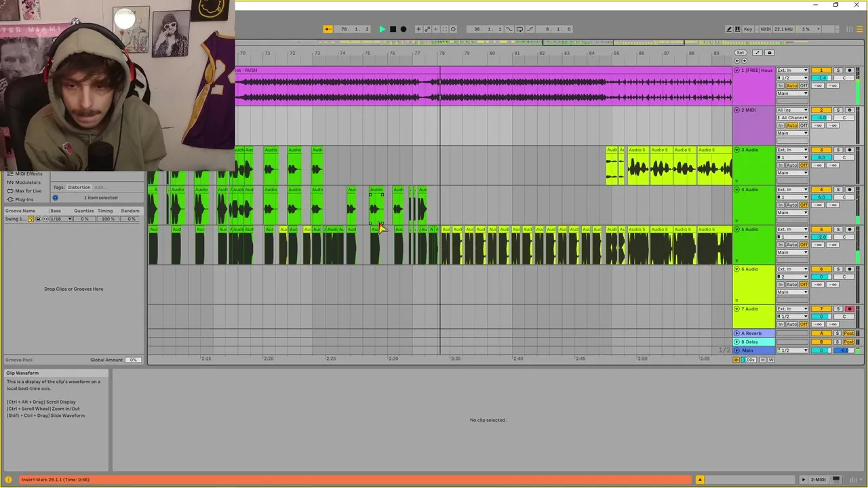Open 2 MIDI All Ins input dropdown
Image resolution: width=868 pixels, height=488 pixels.
[792, 110]
